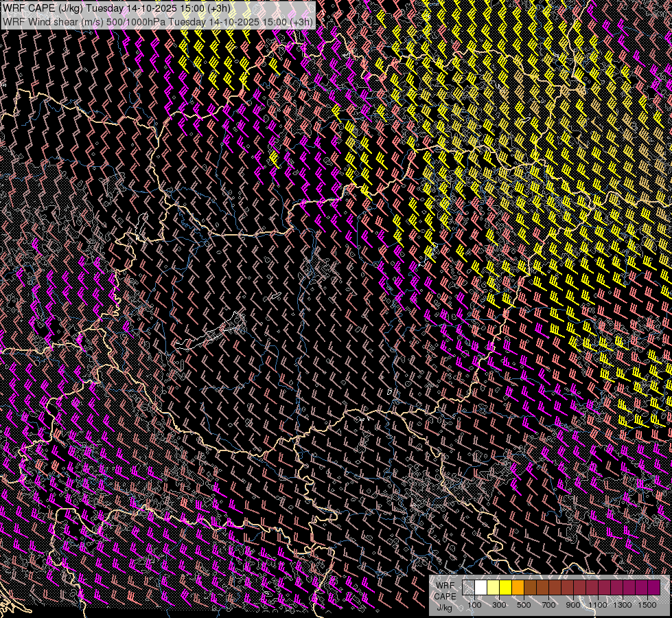Click the "900" legend scale label
672x618 pixels.
tap(573, 605)
